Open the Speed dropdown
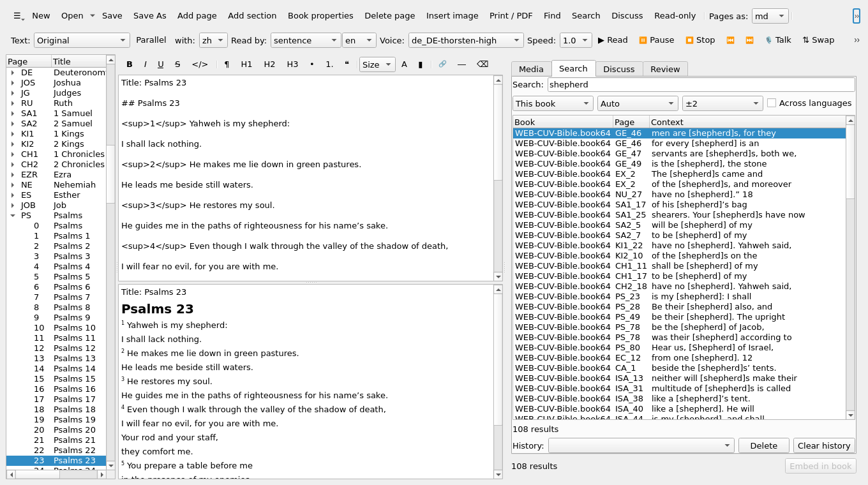This screenshot has width=868, height=485. tap(576, 40)
